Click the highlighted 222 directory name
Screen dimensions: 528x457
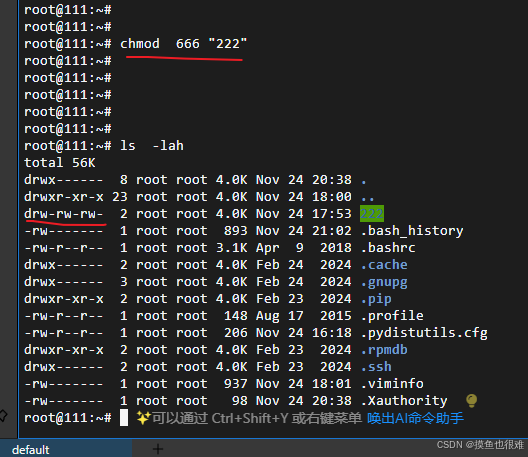(x=372, y=214)
